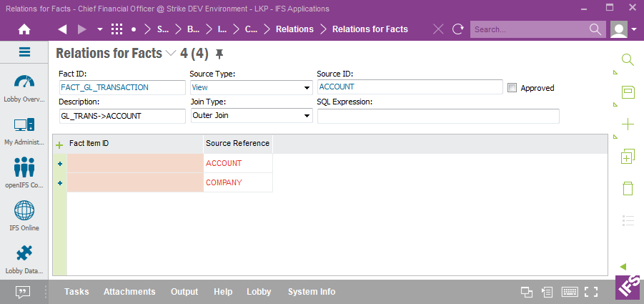Open the Source Type dropdown
The image size is (644, 304).
(252, 87)
